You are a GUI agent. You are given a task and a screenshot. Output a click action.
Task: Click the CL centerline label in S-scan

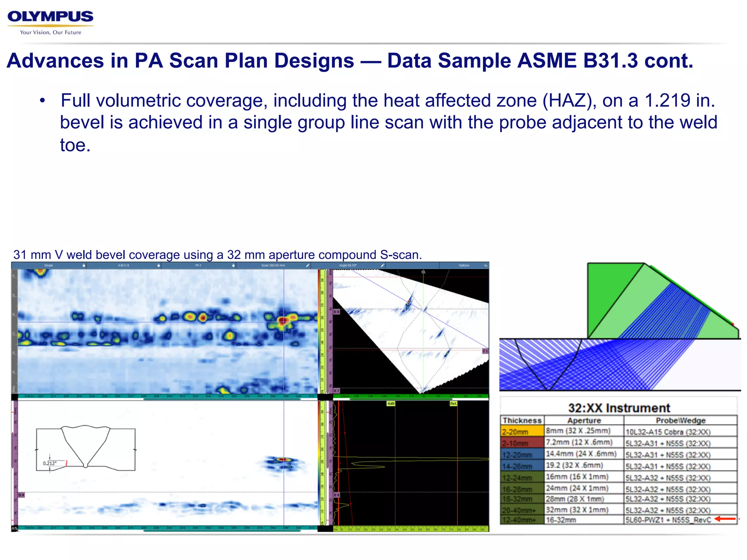[423, 272]
